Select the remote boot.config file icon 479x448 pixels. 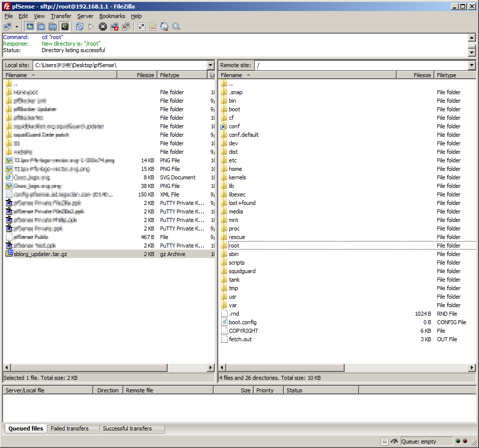pos(224,322)
